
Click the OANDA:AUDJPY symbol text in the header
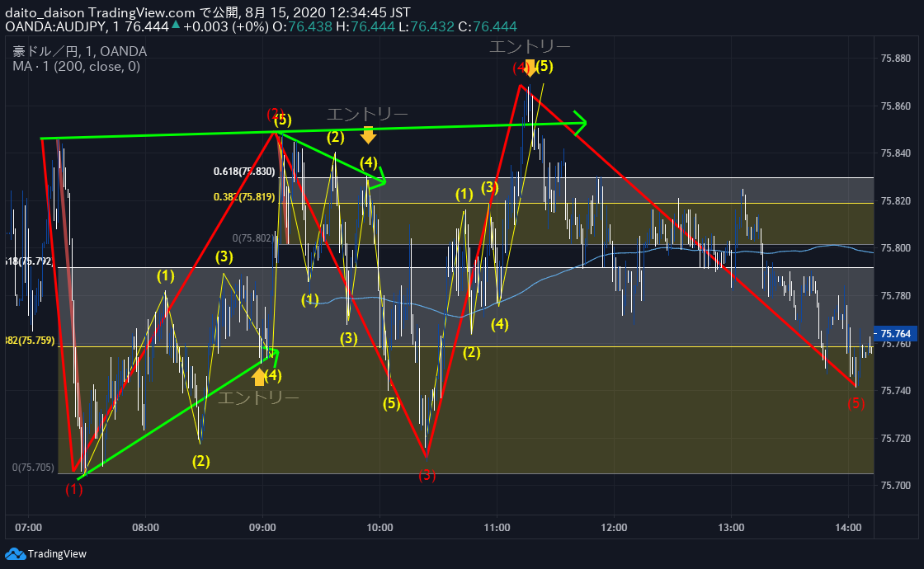coord(54,26)
